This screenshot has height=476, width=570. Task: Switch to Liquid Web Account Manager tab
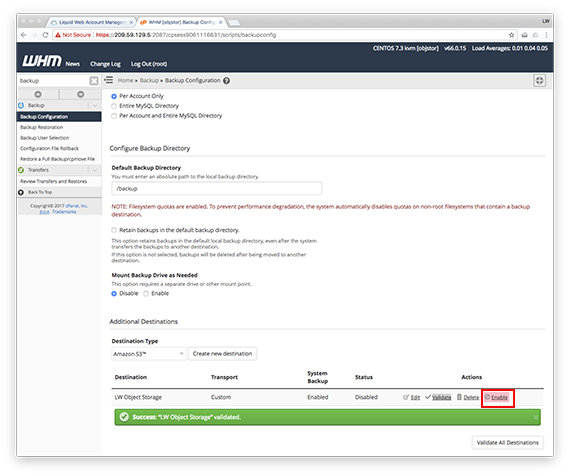91,22
